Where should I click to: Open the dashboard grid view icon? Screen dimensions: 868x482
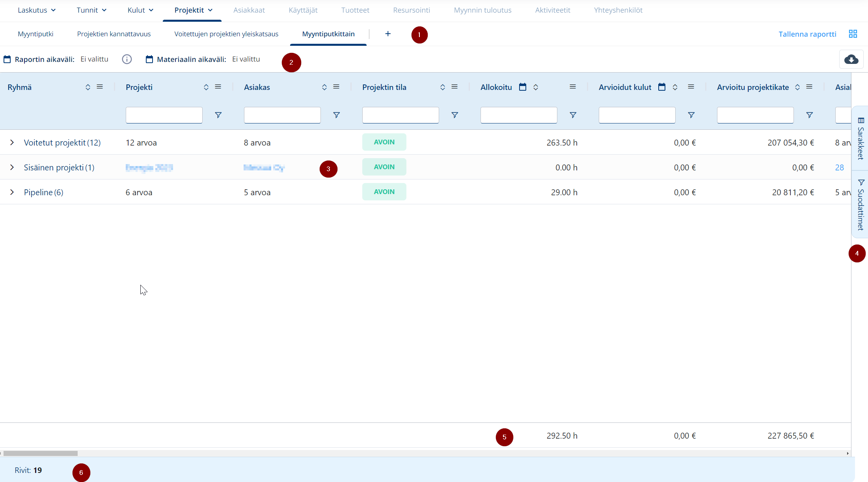coord(853,34)
